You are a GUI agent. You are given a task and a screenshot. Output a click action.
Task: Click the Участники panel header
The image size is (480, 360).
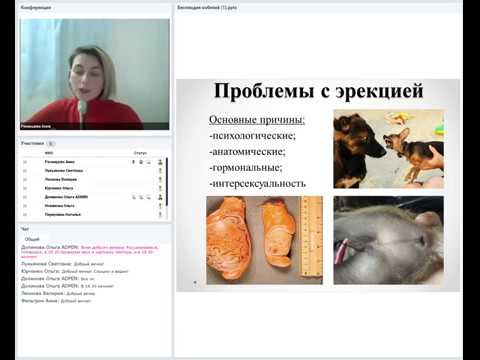[32, 143]
